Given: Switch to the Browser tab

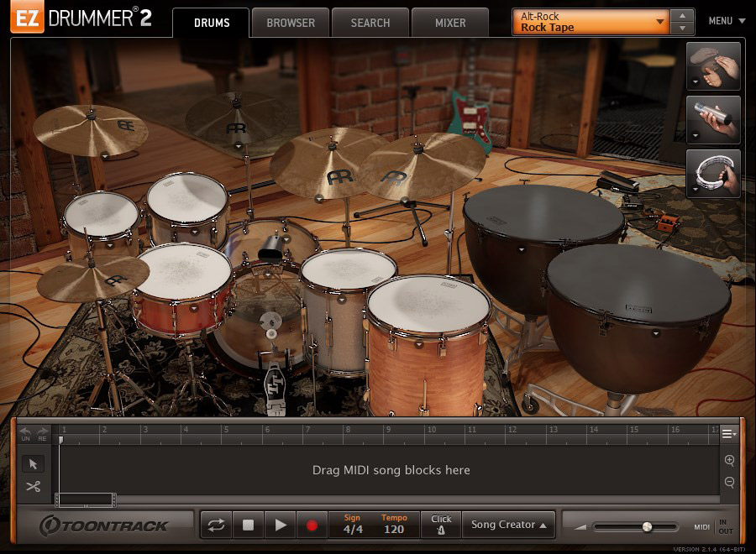Looking at the screenshot, I should (x=291, y=23).
